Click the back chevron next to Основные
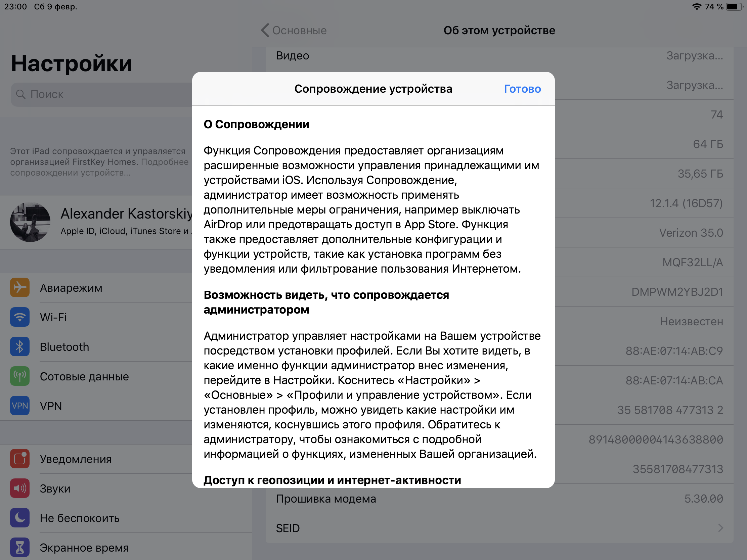Viewport: 747px width, 560px height. coord(265,30)
